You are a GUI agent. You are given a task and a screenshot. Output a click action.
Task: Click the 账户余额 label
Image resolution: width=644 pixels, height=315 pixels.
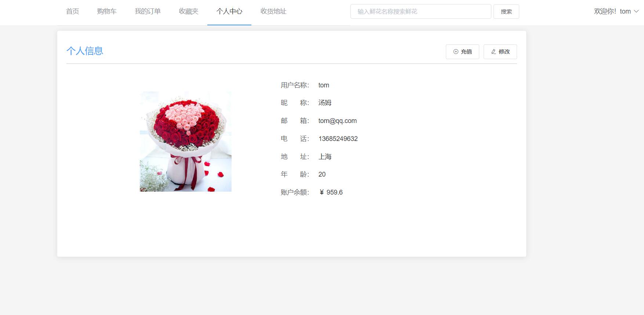pos(295,192)
